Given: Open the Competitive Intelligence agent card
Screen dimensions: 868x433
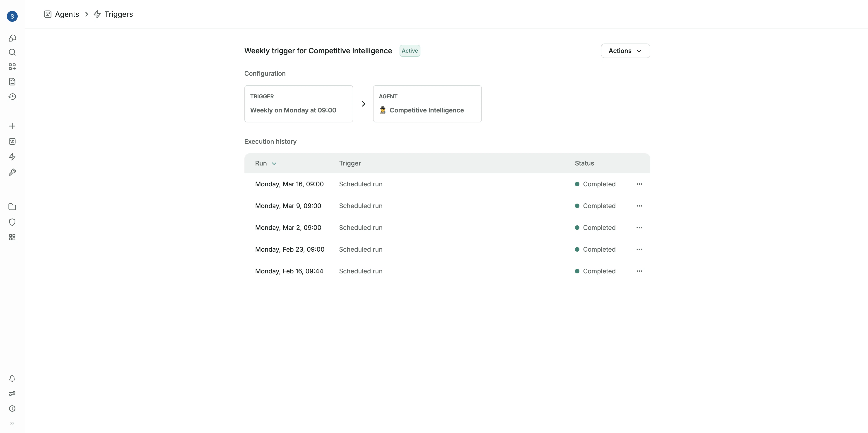Looking at the screenshot, I should (427, 104).
